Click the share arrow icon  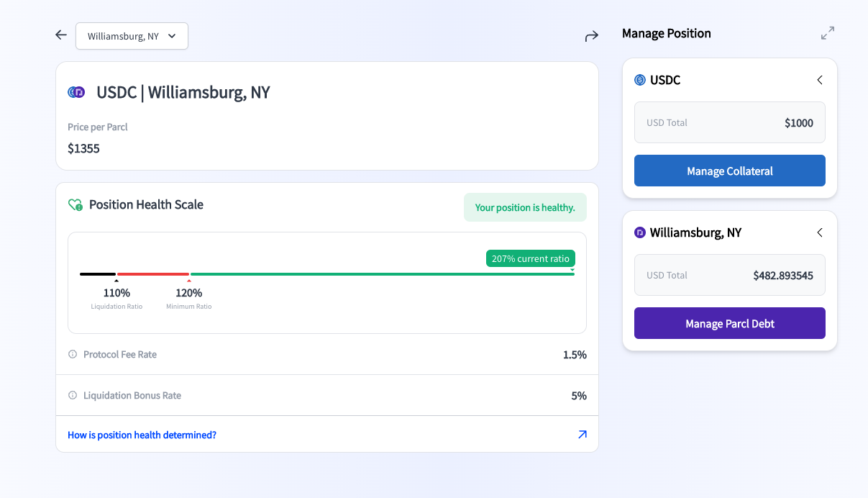click(591, 36)
